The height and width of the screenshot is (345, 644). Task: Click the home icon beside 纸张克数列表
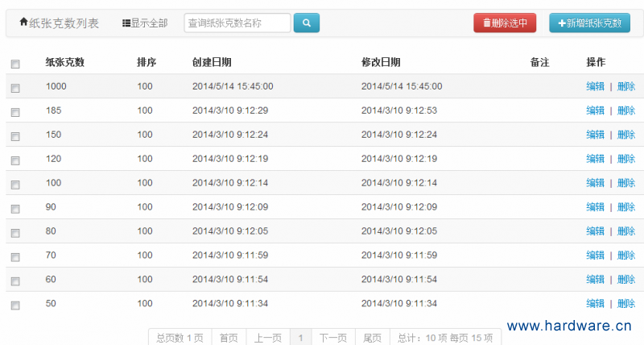[23, 23]
